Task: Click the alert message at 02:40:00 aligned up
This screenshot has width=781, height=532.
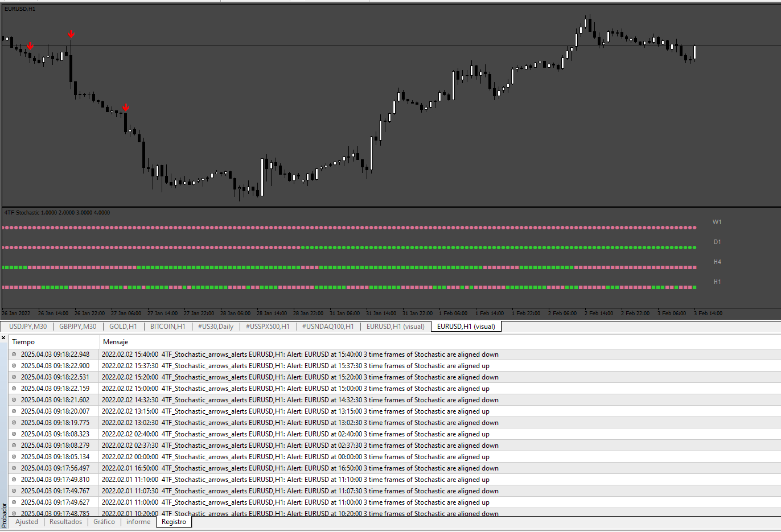Action: [295, 434]
